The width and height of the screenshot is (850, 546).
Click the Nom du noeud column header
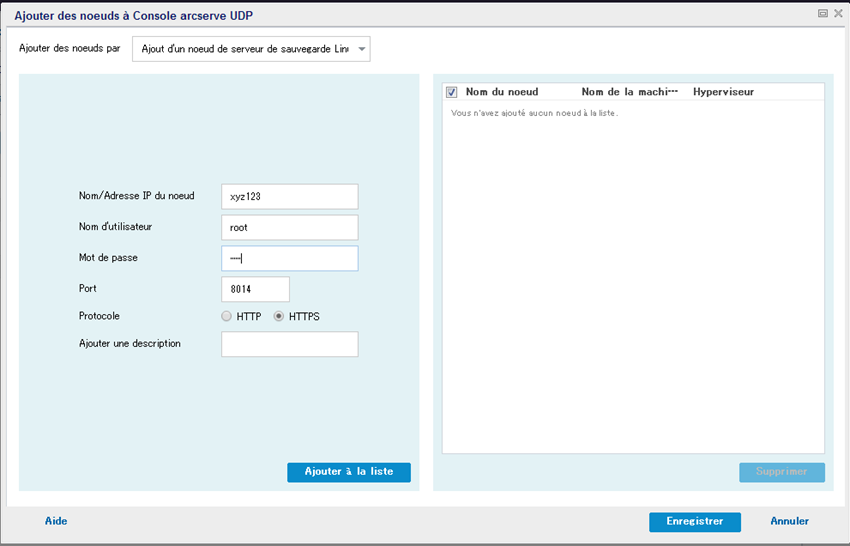coord(502,92)
